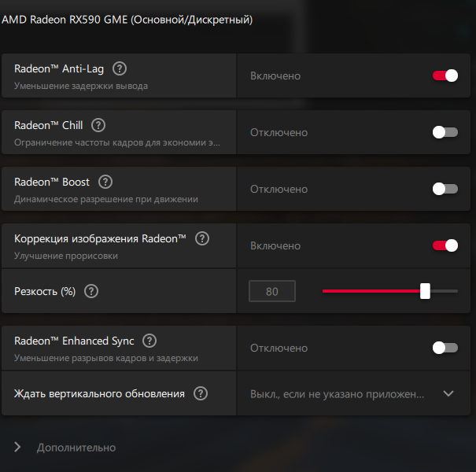Disable the Radeon Anti-Lag toggle
Screen dimensions: 476x472
[x=445, y=76]
